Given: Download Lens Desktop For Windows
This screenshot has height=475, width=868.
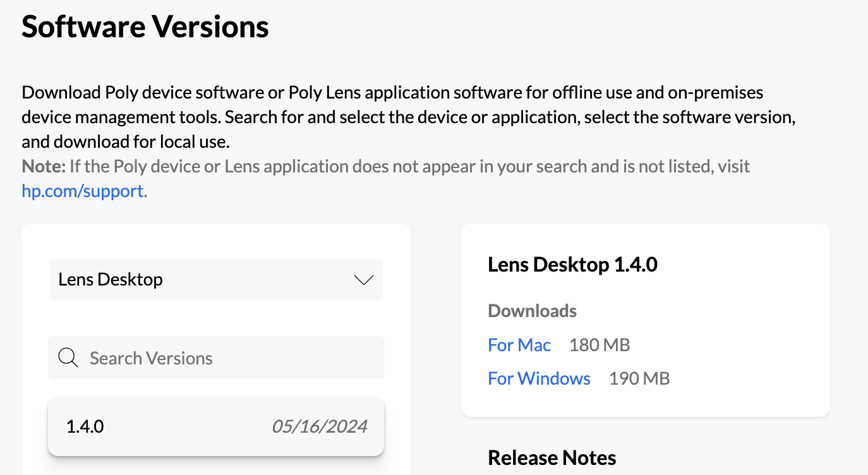Looking at the screenshot, I should click(x=539, y=378).
